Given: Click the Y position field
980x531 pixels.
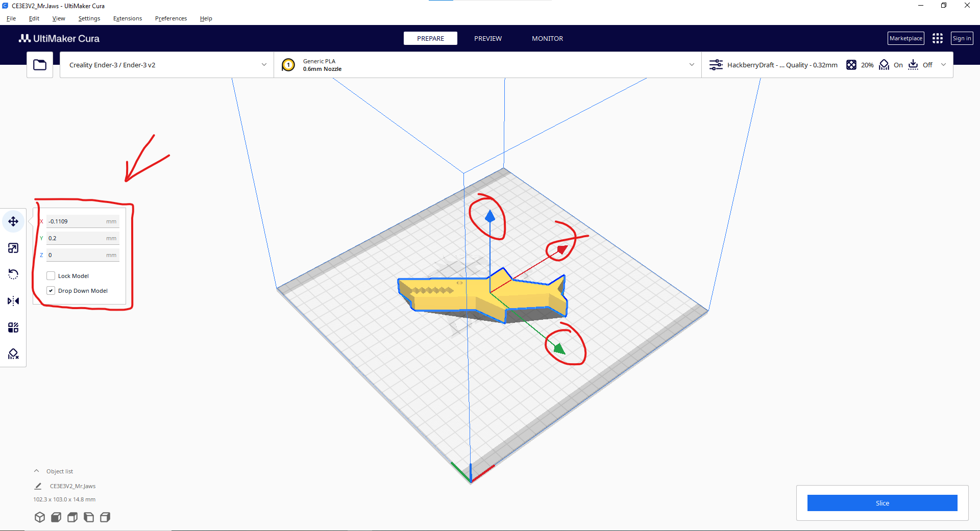Looking at the screenshot, I should click(x=83, y=238).
